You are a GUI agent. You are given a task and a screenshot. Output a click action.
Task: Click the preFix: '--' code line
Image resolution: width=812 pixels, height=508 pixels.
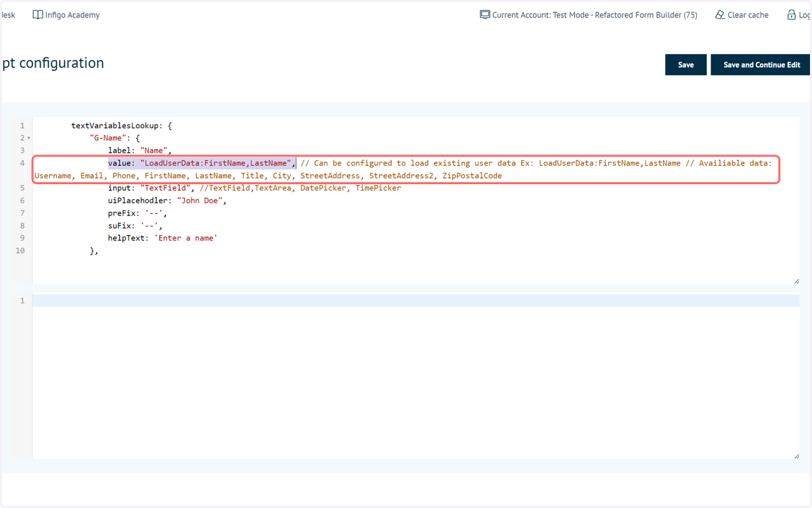(x=137, y=213)
